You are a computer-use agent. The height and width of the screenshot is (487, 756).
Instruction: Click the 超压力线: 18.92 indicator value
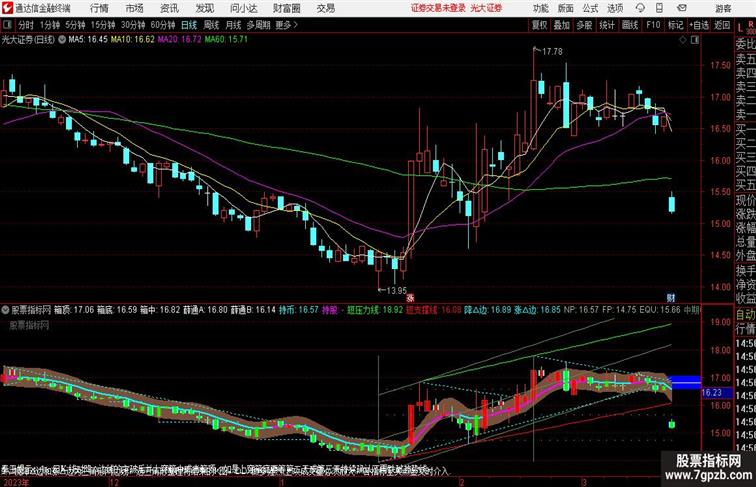tap(375, 310)
